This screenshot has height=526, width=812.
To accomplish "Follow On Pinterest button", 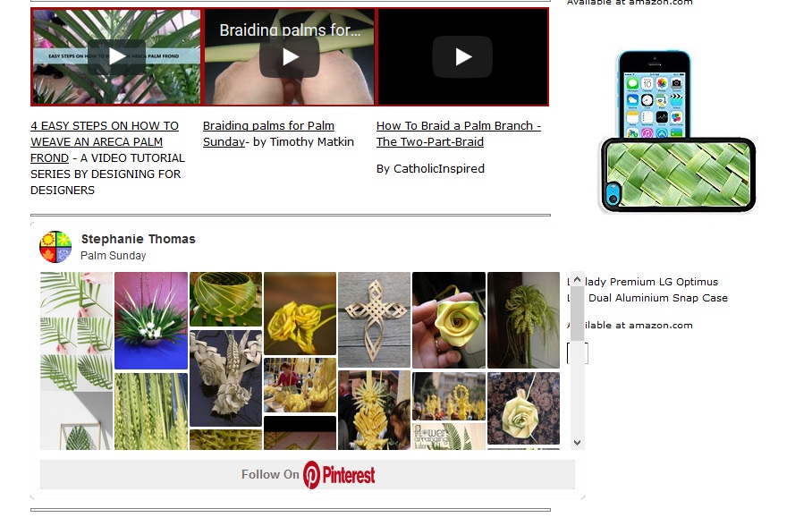I will [x=308, y=474].
